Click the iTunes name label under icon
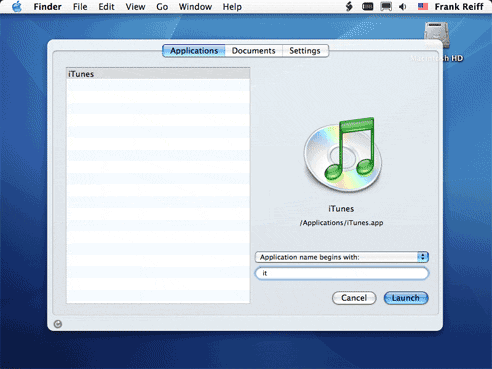This screenshot has width=492, height=369. click(341, 209)
